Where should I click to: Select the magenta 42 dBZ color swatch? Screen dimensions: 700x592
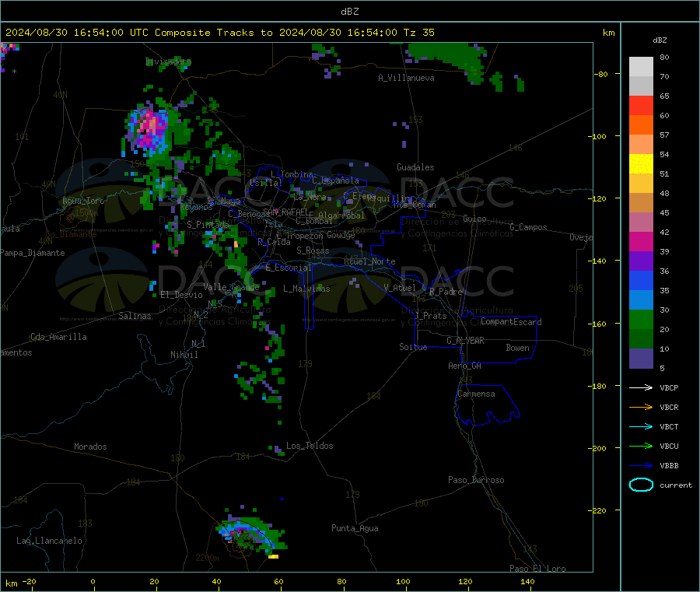point(641,241)
